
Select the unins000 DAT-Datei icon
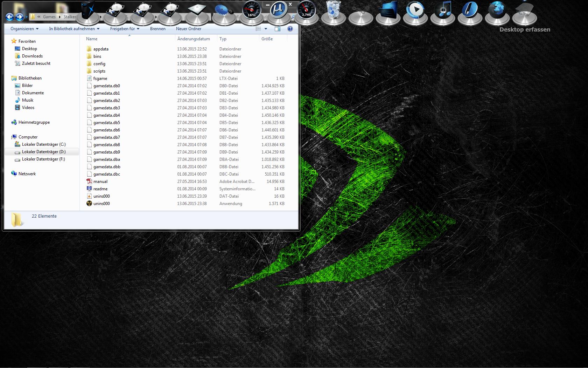(89, 196)
